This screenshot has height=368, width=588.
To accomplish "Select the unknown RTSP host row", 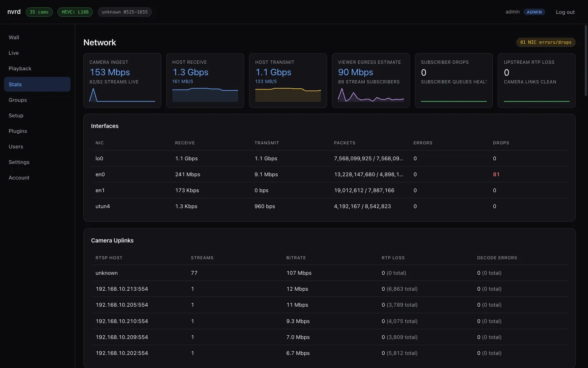I will [330, 273].
